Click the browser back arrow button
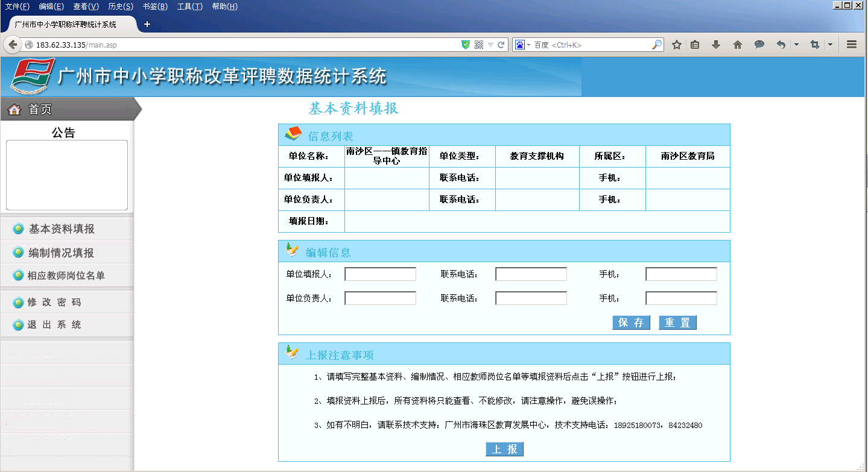This screenshot has width=868, height=472. coord(13,45)
